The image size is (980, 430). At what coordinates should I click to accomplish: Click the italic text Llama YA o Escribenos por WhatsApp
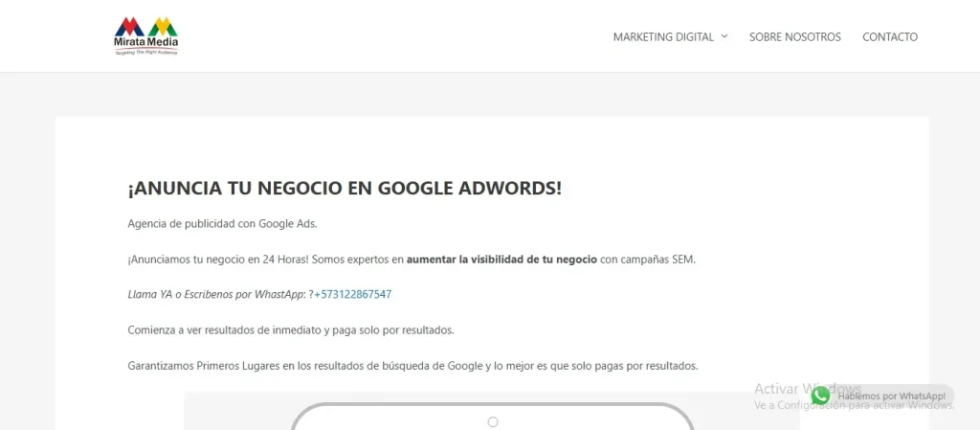[x=215, y=294]
